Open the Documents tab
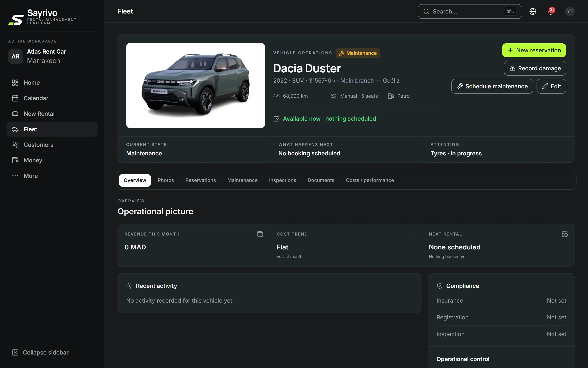 click(x=321, y=180)
